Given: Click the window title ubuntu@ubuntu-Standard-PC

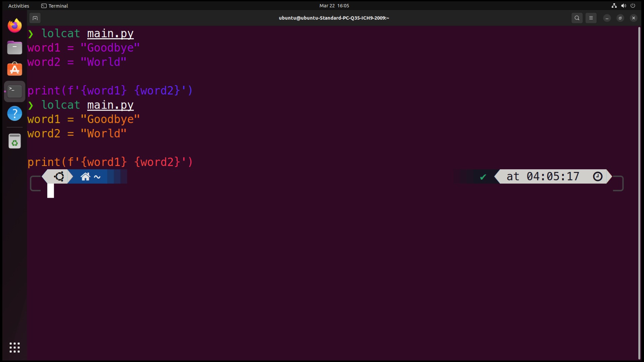Looking at the screenshot, I should point(334,18).
